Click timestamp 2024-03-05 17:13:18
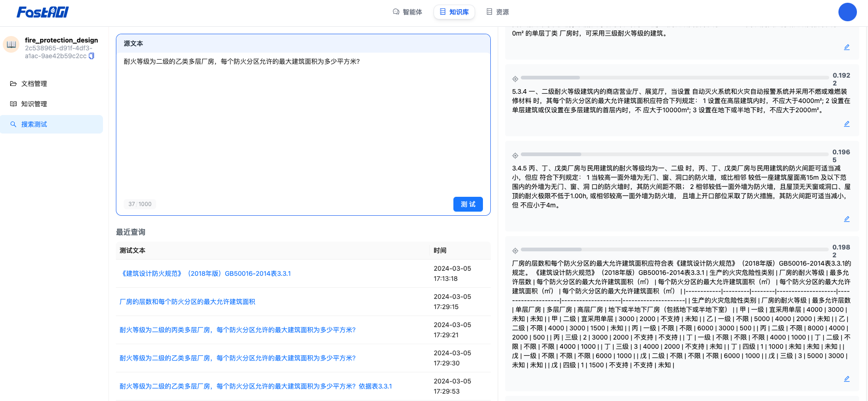 (x=452, y=273)
